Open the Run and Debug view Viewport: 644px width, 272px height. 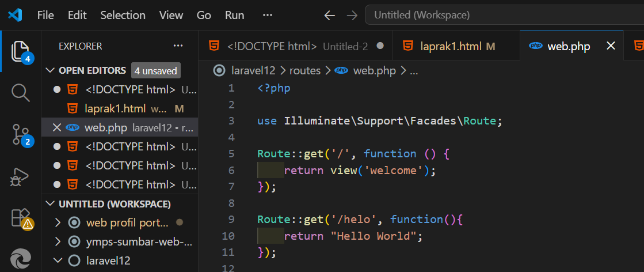coord(20,177)
